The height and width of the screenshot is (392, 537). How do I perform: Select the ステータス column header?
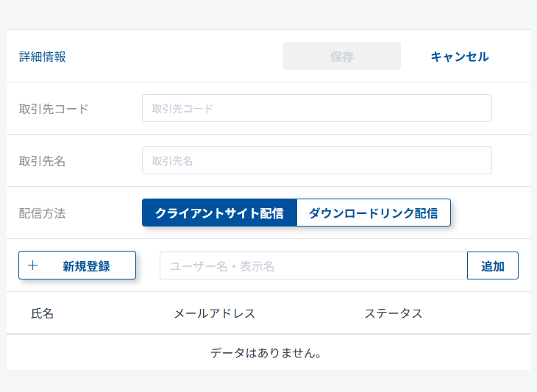point(394,313)
